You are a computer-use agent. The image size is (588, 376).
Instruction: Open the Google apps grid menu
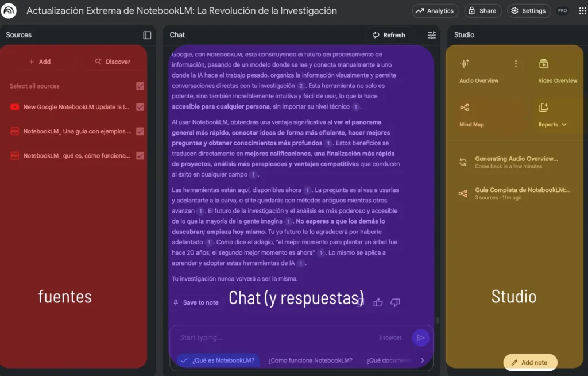click(x=582, y=11)
